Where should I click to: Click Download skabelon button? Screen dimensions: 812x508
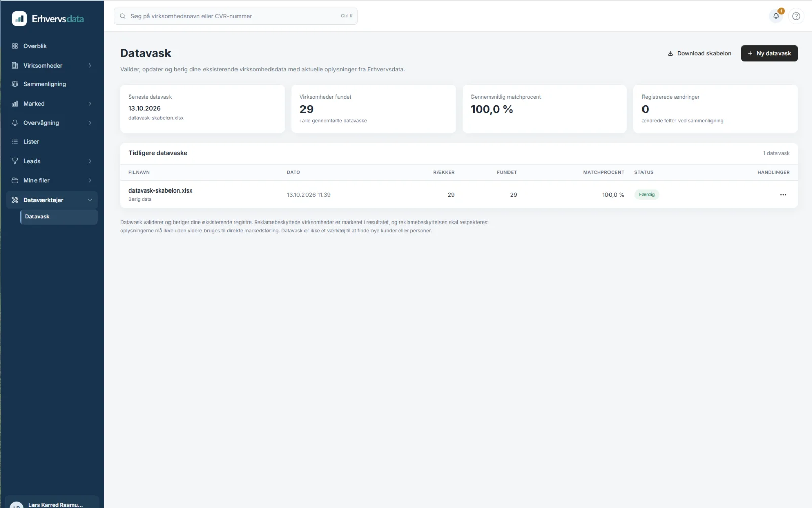[699, 53]
